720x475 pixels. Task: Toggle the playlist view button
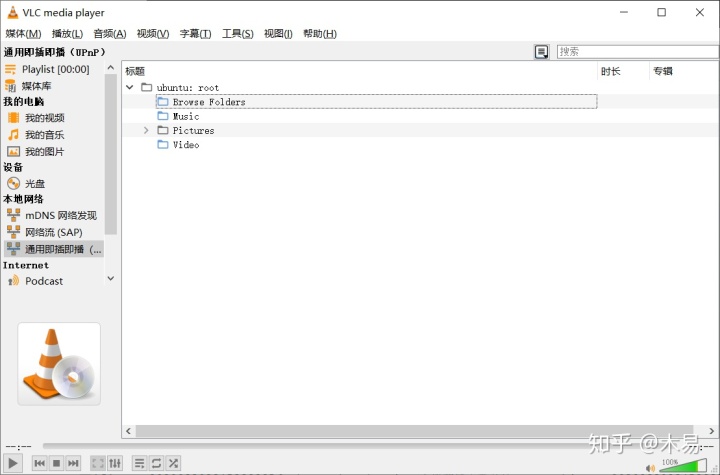[x=140, y=463]
